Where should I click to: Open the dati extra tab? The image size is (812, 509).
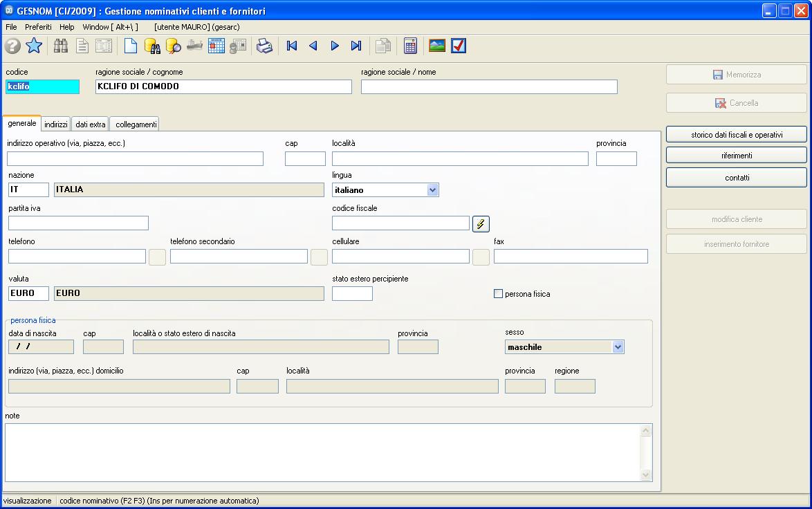[x=91, y=124]
